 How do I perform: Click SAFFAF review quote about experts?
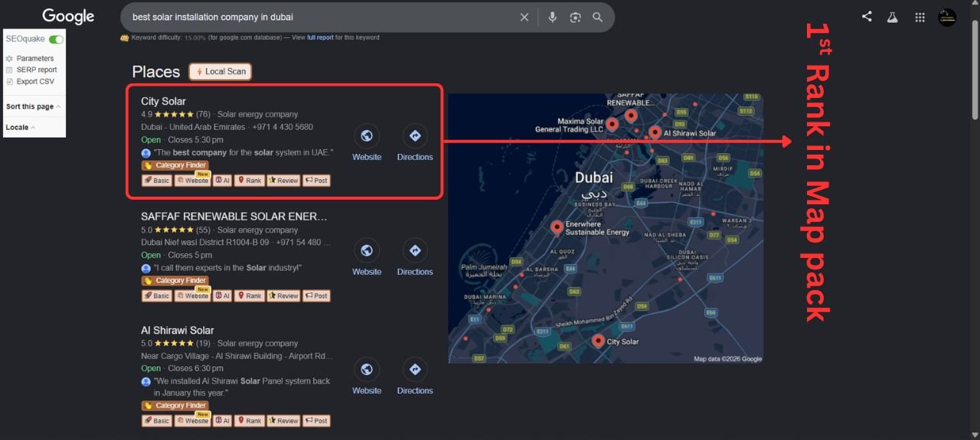(x=227, y=268)
